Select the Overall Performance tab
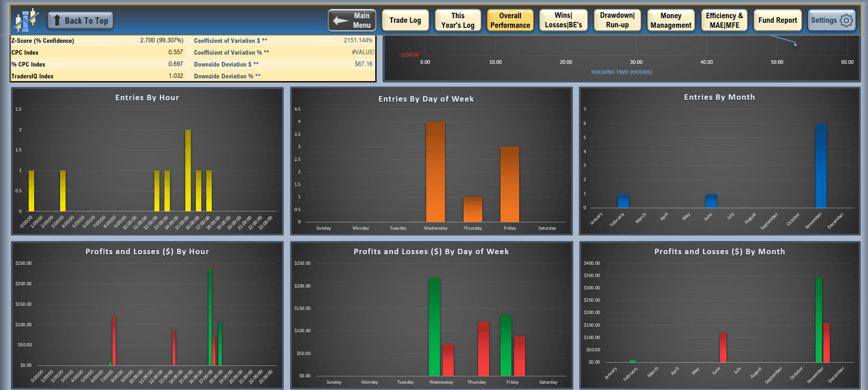 (510, 21)
